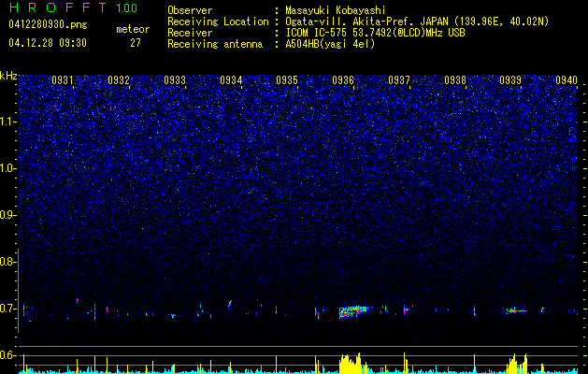Click the 0936 time marker
The image size is (588, 374).
[x=343, y=79]
